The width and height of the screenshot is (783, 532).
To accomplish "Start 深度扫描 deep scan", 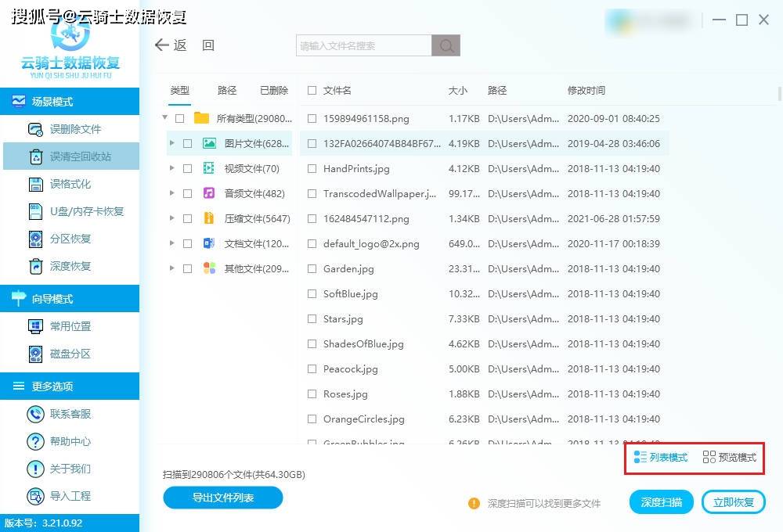I will [x=661, y=502].
